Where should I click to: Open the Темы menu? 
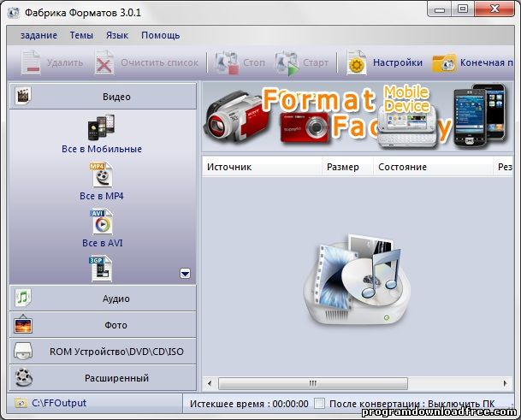point(81,35)
